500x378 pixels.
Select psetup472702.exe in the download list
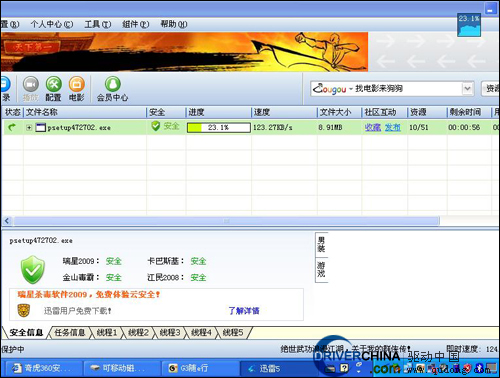pyautogui.click(x=79, y=128)
